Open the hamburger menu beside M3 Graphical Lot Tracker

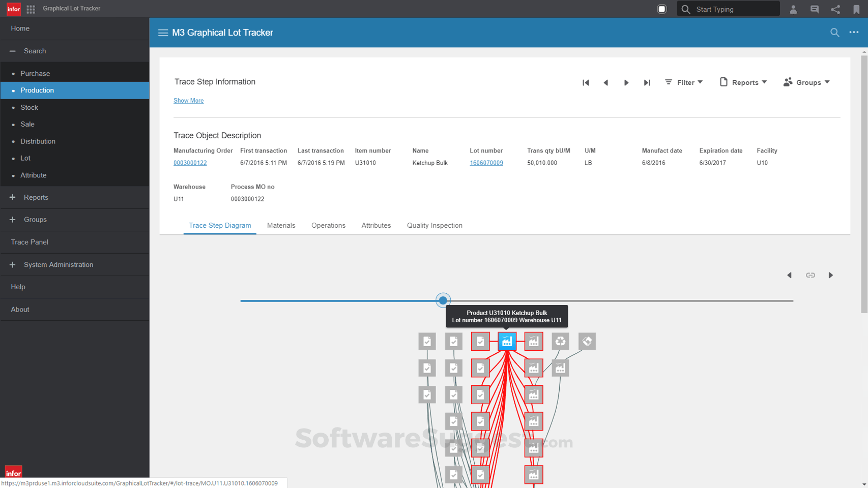tap(163, 33)
